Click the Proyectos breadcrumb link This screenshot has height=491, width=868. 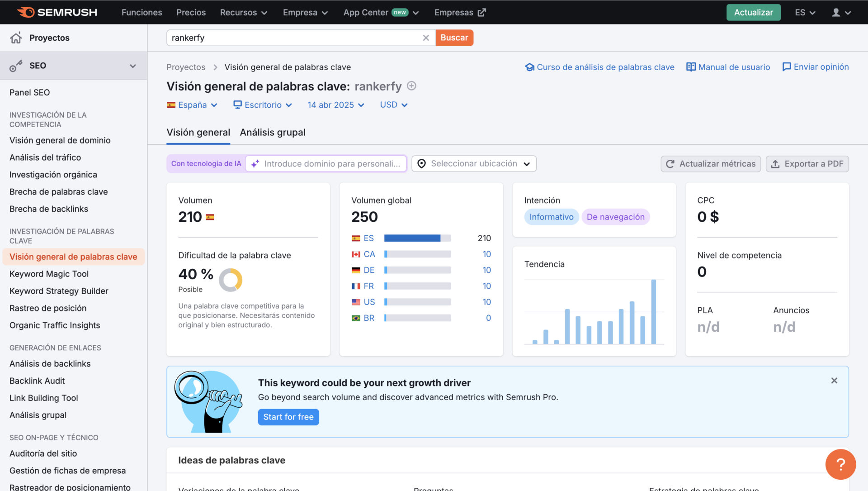[186, 67]
